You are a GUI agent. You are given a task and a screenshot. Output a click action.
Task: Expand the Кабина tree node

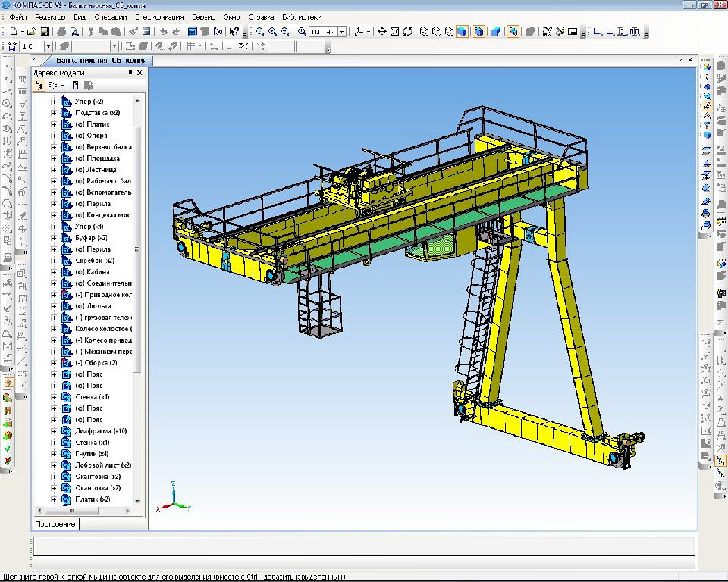[54, 272]
